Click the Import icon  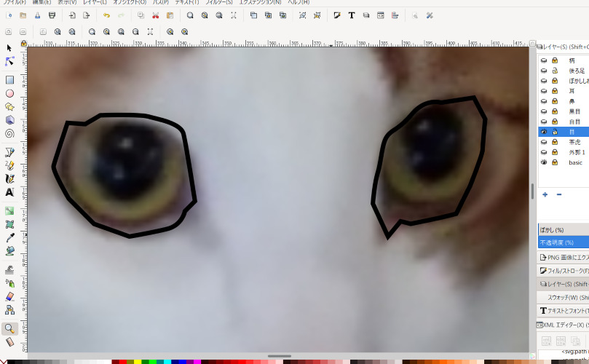72,15
